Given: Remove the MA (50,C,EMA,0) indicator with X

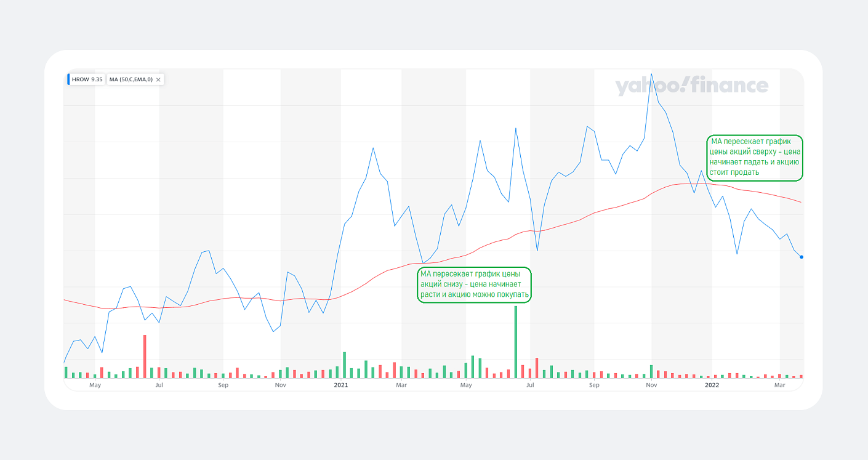Looking at the screenshot, I should tap(158, 79).
